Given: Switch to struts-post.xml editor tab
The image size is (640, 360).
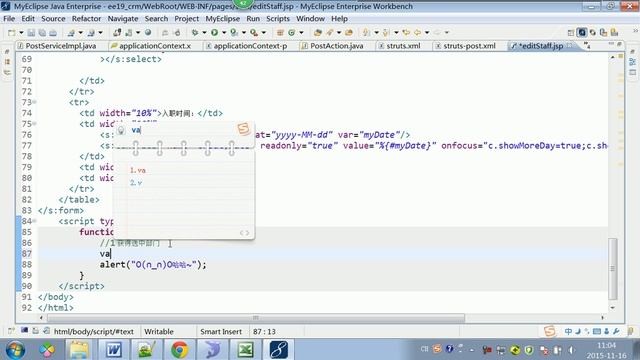Looking at the screenshot, I should [469, 46].
